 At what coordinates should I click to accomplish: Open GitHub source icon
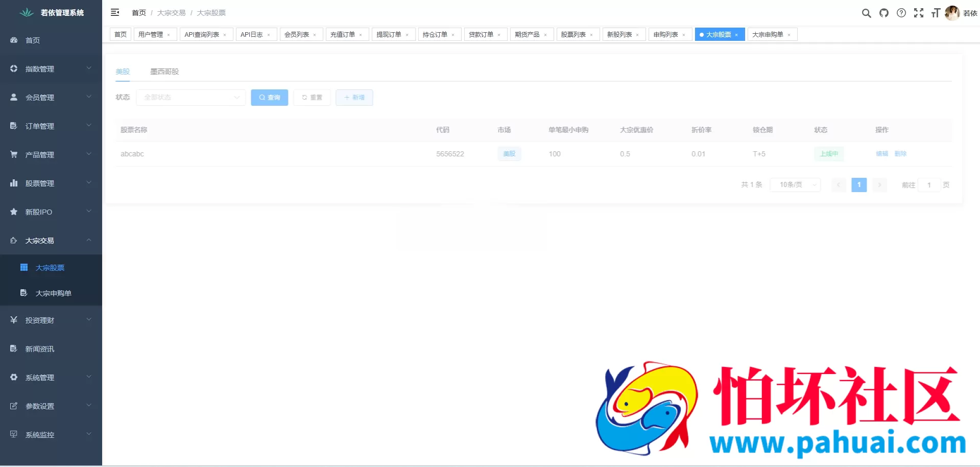click(884, 13)
